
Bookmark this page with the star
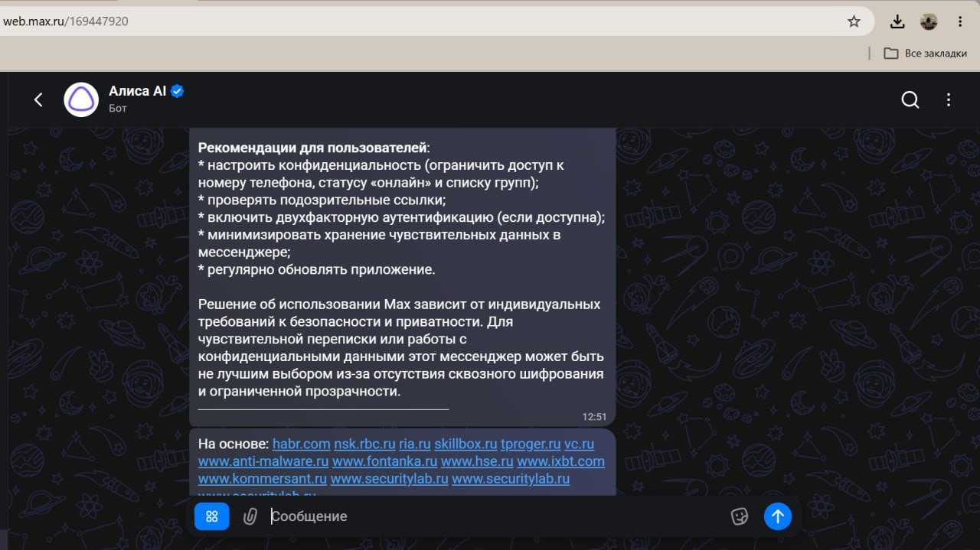pos(854,21)
